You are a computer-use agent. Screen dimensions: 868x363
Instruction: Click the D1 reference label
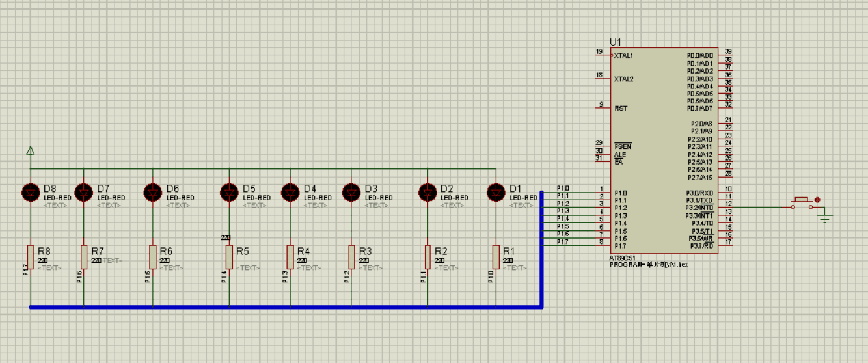(x=515, y=189)
